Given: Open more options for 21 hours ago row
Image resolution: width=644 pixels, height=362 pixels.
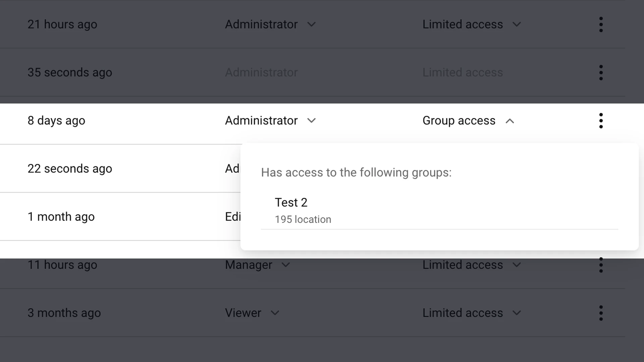Looking at the screenshot, I should pyautogui.click(x=601, y=24).
